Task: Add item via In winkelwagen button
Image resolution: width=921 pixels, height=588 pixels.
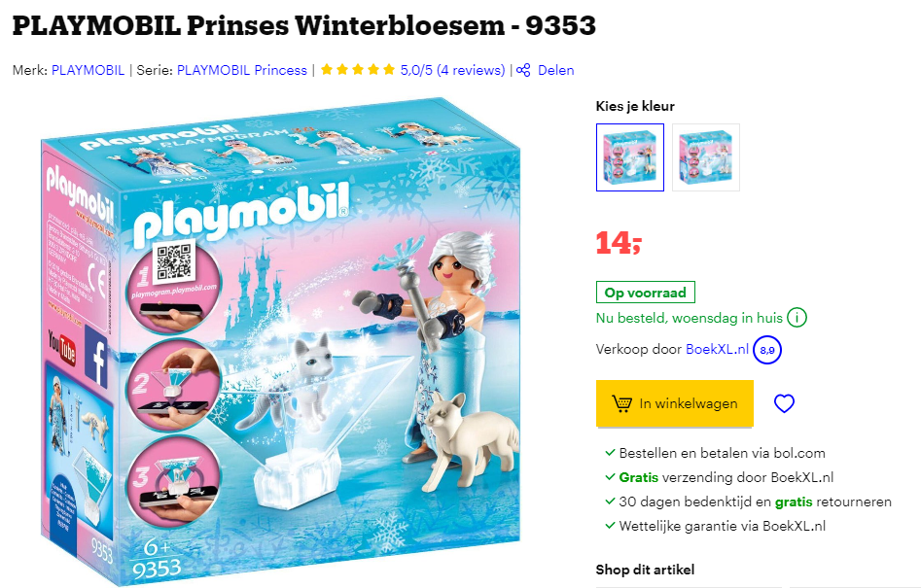Action: click(x=674, y=403)
